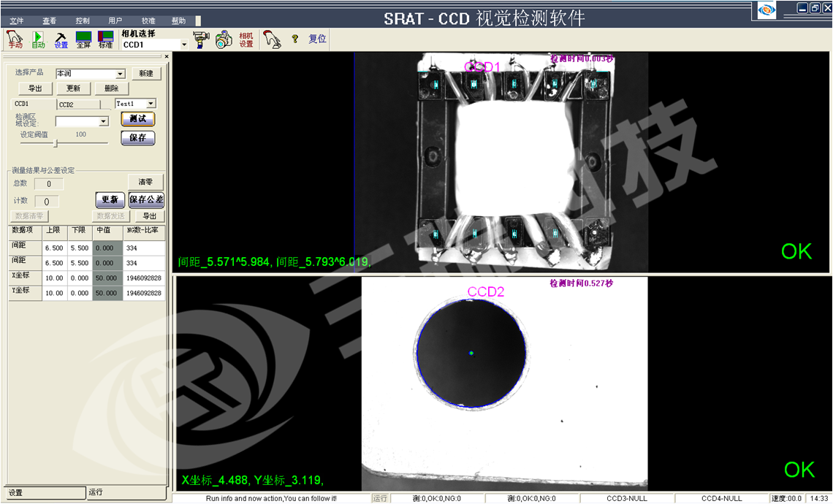Open settings with the 设置 hammer icon
Screen dimensions: 833x504
click(61, 39)
